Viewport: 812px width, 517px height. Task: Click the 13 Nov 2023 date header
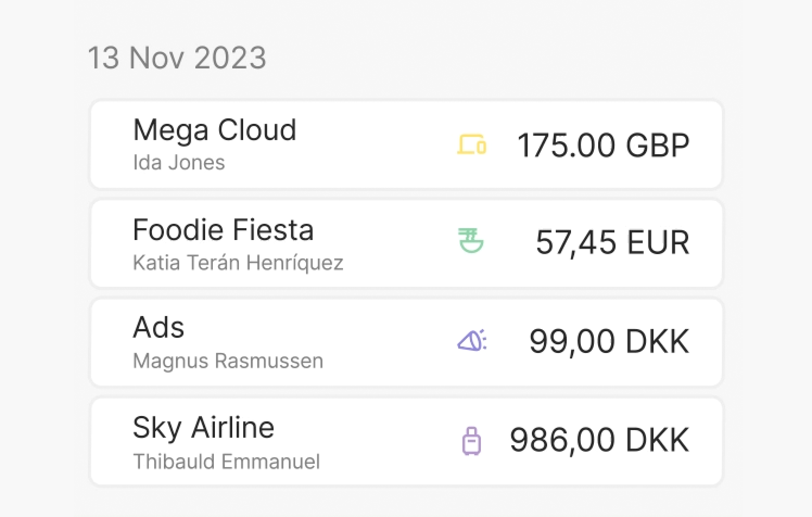point(177,58)
